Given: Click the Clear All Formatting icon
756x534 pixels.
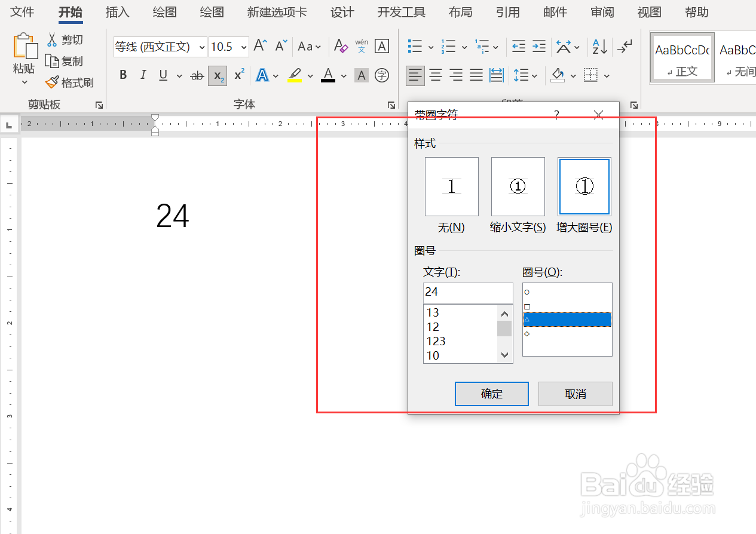Looking at the screenshot, I should [340, 46].
